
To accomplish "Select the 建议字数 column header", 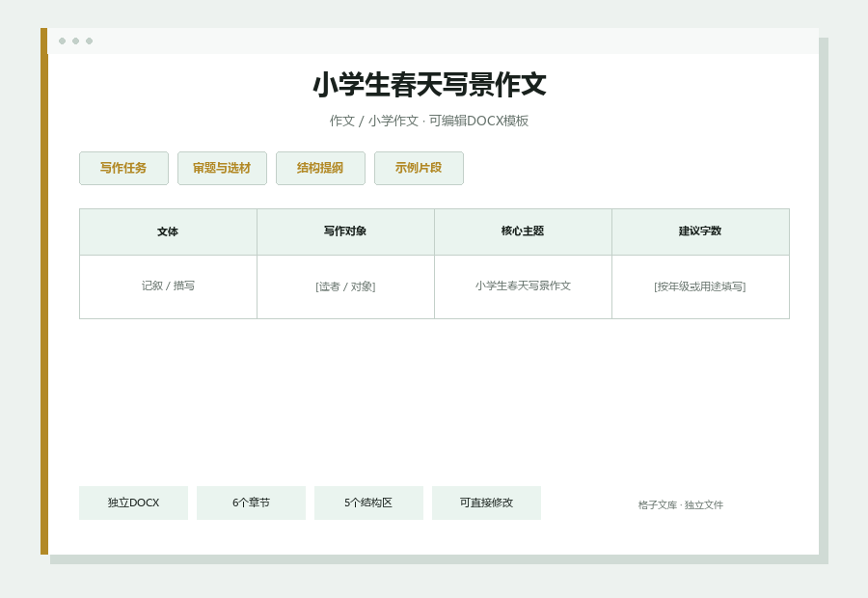I will point(701,232).
